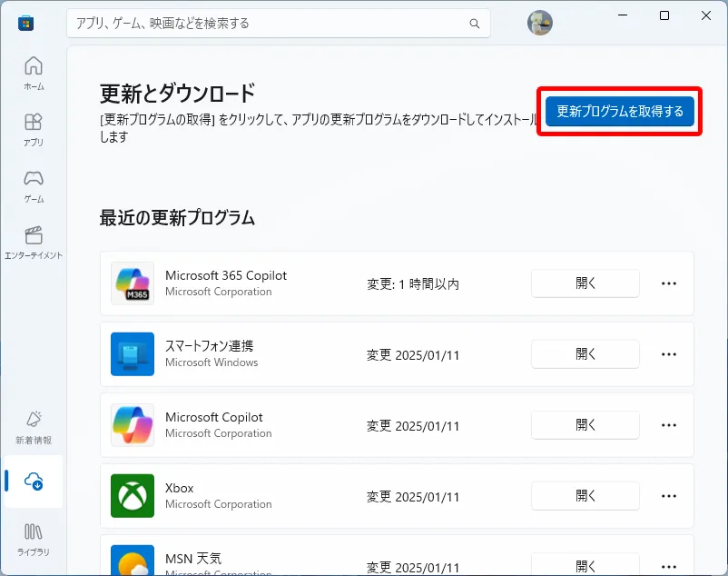Click the Microsoft Store logo icon
Viewport: 728px width, 576px height.
pos(26,23)
